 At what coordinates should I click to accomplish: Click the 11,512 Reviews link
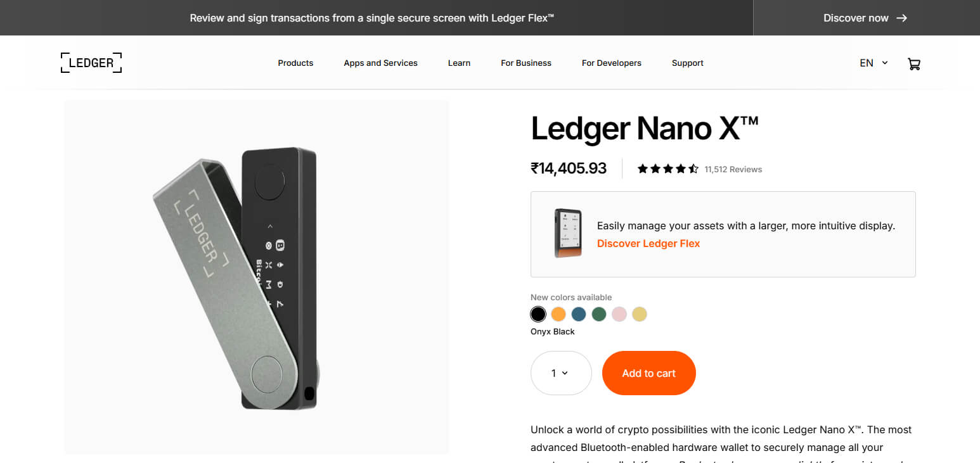pyautogui.click(x=733, y=169)
